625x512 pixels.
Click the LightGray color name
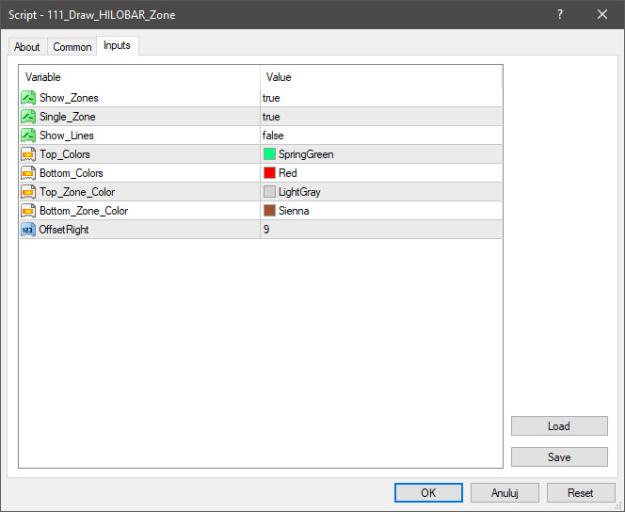[x=299, y=192]
